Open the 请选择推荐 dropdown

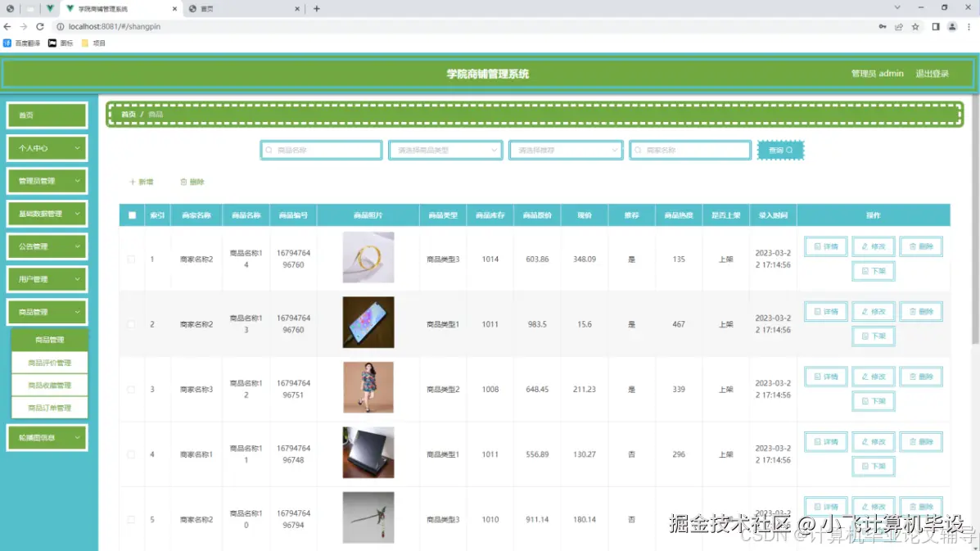coord(566,151)
